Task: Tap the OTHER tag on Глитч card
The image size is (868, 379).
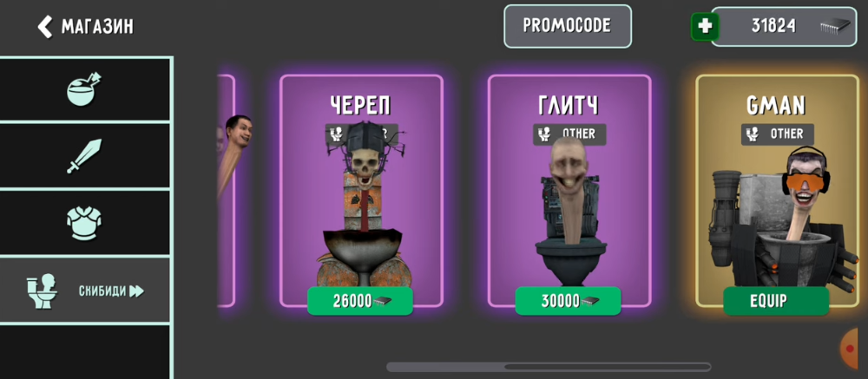Action: point(569,134)
